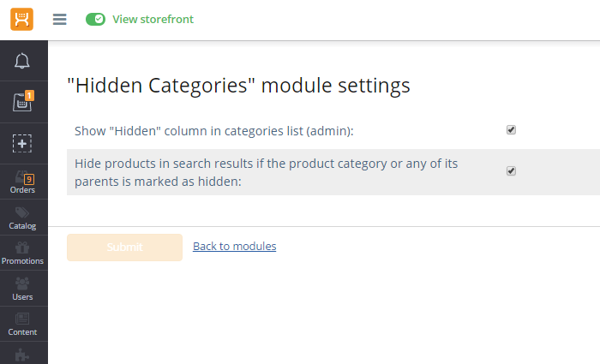The height and width of the screenshot is (364, 600).
Task: Open the Catalog sidebar section
Action: 24,218
